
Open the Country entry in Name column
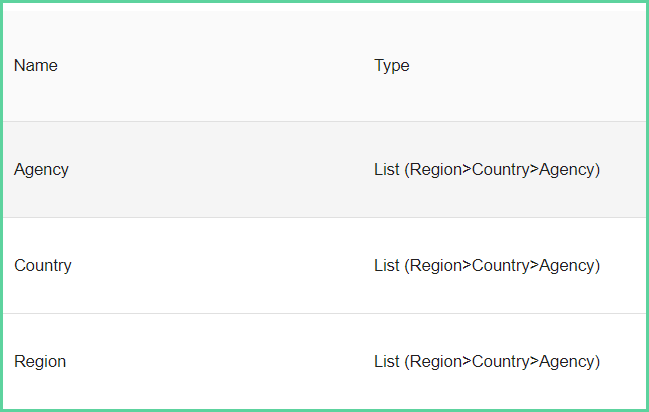point(43,266)
